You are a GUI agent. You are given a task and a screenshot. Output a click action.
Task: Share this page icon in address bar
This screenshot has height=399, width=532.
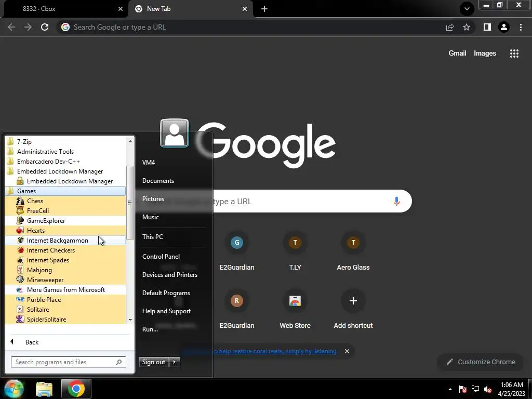pos(450,27)
